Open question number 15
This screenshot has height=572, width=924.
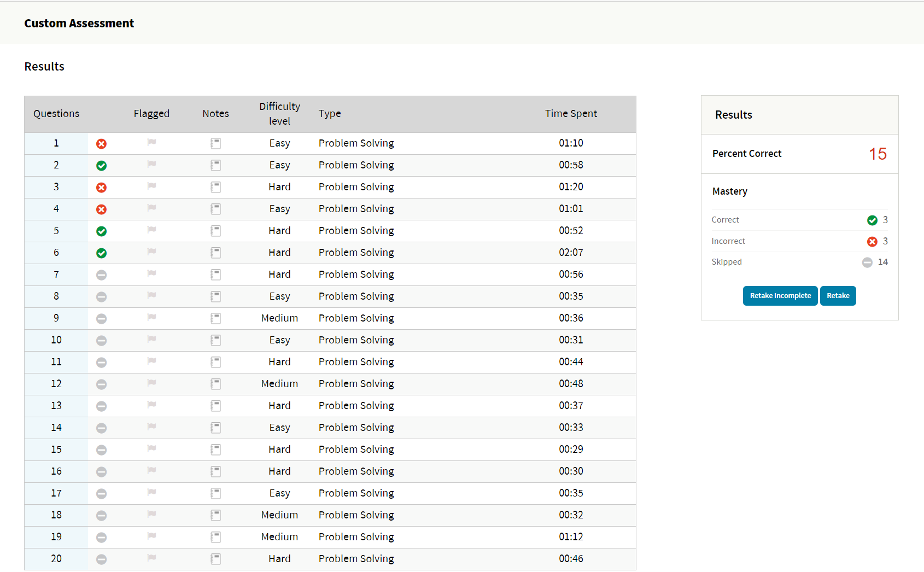56,450
